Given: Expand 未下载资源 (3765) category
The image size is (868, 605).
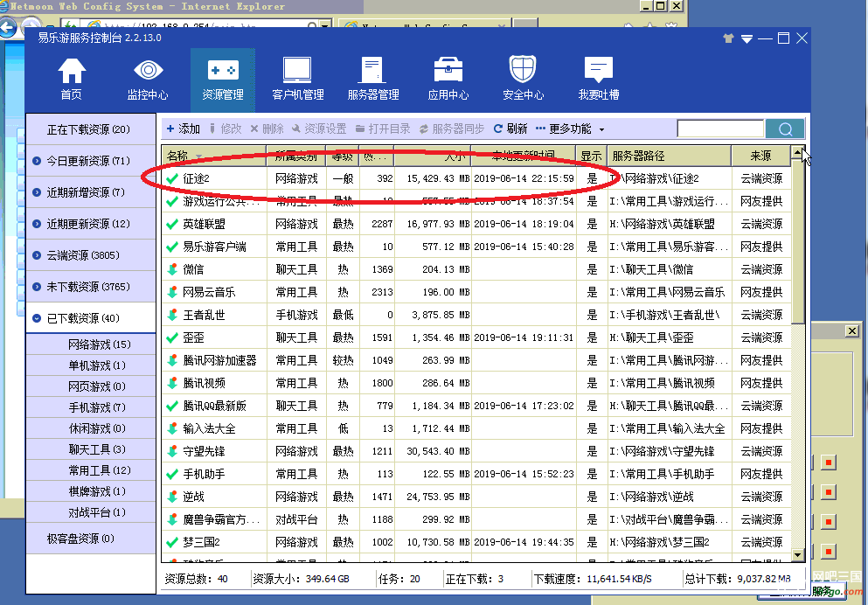Looking at the screenshot, I should tap(91, 287).
